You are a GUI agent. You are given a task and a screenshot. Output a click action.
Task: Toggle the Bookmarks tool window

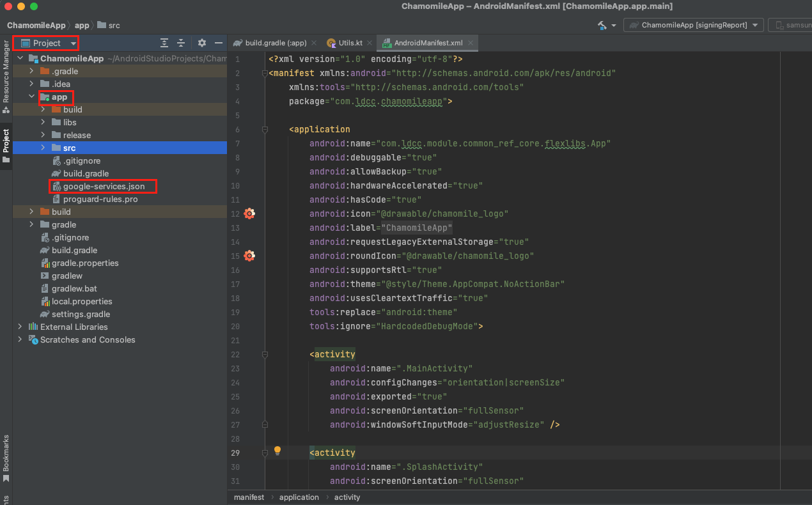pos(6,458)
